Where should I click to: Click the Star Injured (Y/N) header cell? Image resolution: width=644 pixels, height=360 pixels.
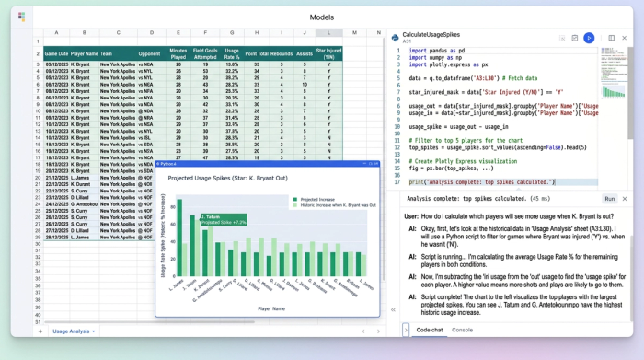click(329, 53)
